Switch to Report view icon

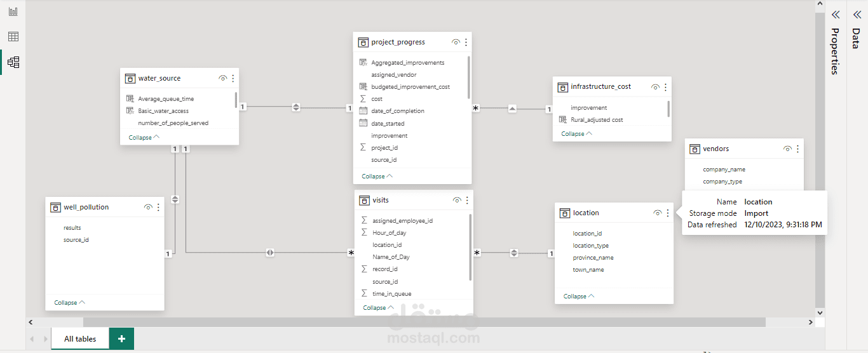pyautogui.click(x=13, y=12)
